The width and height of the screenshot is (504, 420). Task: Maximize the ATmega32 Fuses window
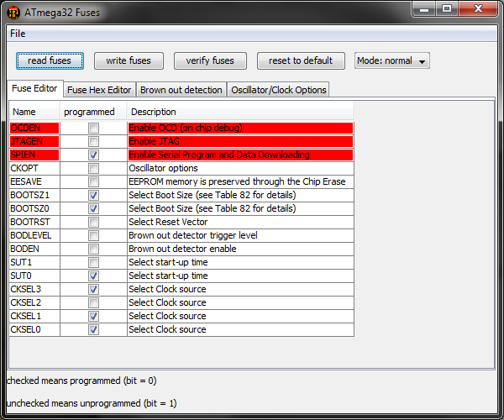(x=447, y=8)
